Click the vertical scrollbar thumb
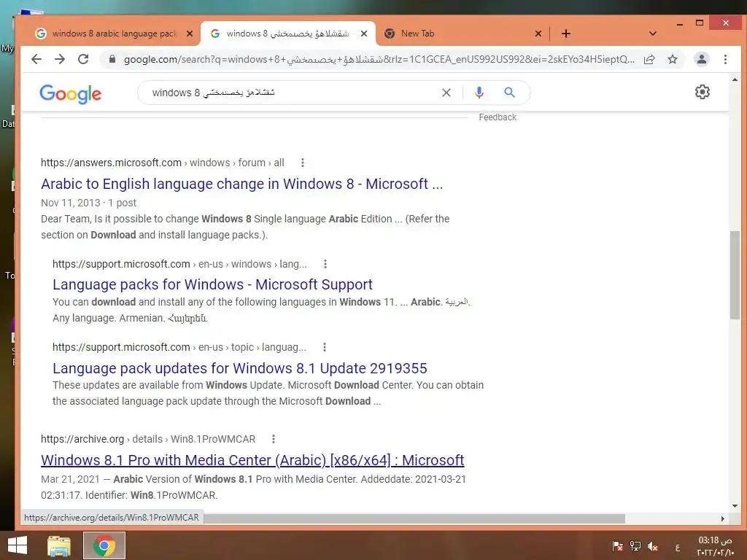Image resolution: width=747 pixels, height=560 pixels. click(735, 275)
